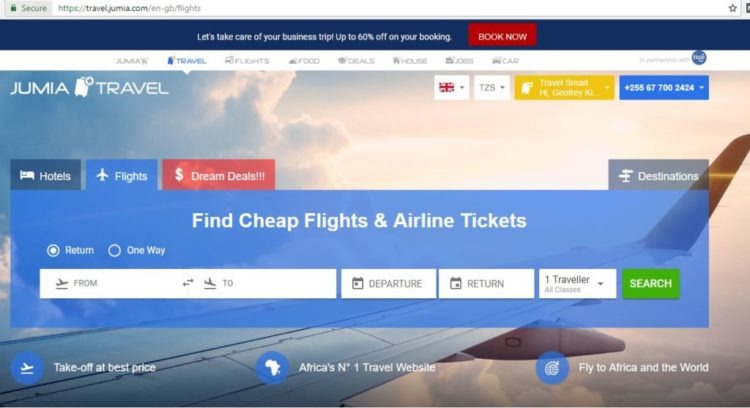The image size is (750, 408).
Task: Bookmark page with the star icon
Action: pos(732,8)
